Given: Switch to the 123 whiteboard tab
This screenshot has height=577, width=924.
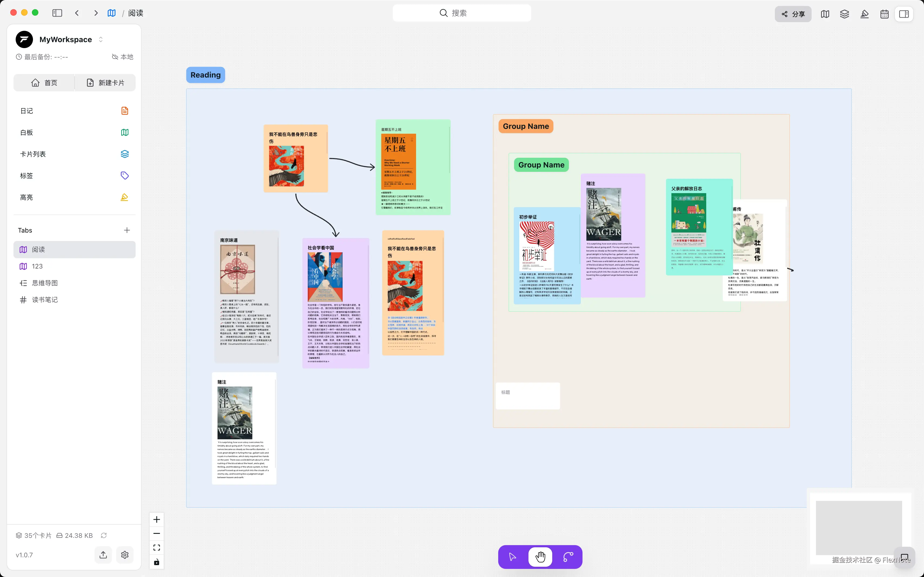Looking at the screenshot, I should [37, 266].
